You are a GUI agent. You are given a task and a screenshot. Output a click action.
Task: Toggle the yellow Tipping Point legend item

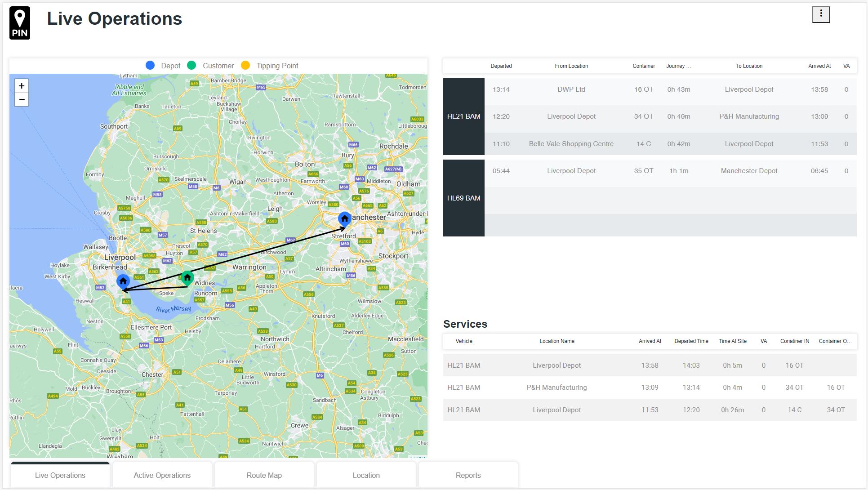point(270,66)
